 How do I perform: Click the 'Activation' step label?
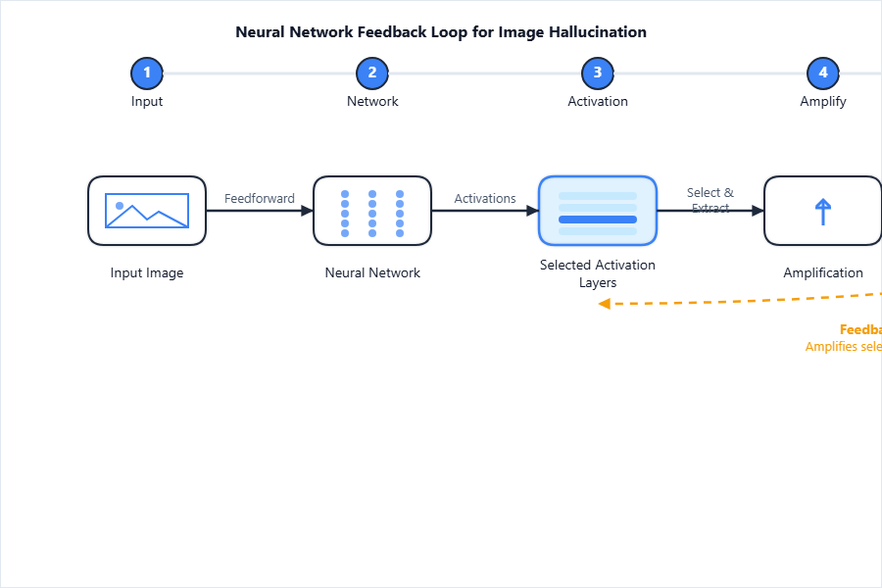click(598, 101)
